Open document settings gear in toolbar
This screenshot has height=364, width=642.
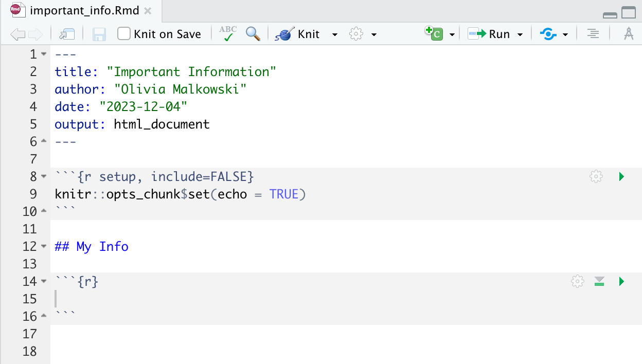point(356,34)
